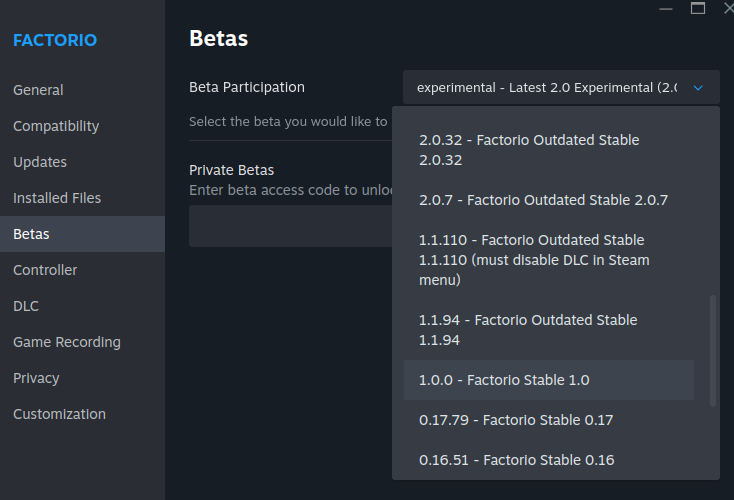Screen dimensions: 734x500
Task: Go to the Updates tab
Action: (x=40, y=162)
